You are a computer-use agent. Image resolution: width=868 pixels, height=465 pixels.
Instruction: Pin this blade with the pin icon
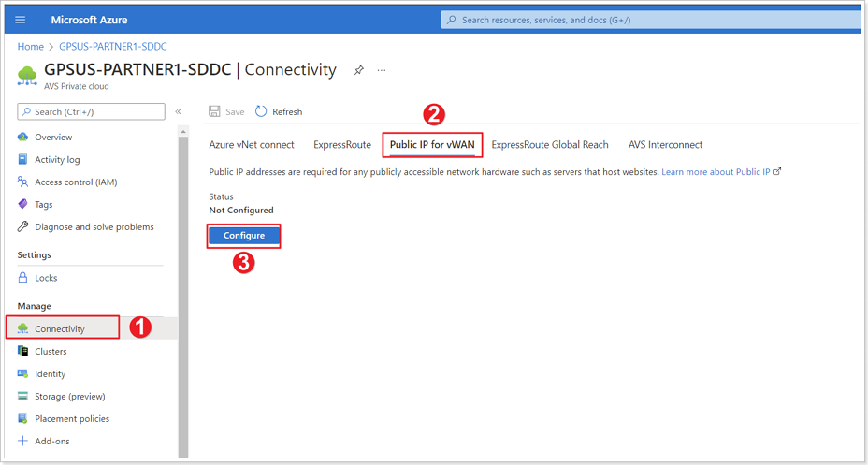coord(359,70)
